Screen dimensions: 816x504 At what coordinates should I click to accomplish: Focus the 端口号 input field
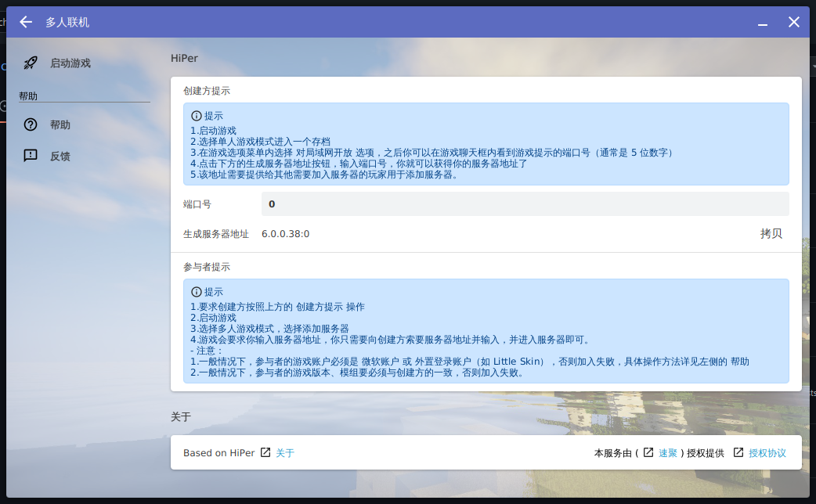coord(525,204)
